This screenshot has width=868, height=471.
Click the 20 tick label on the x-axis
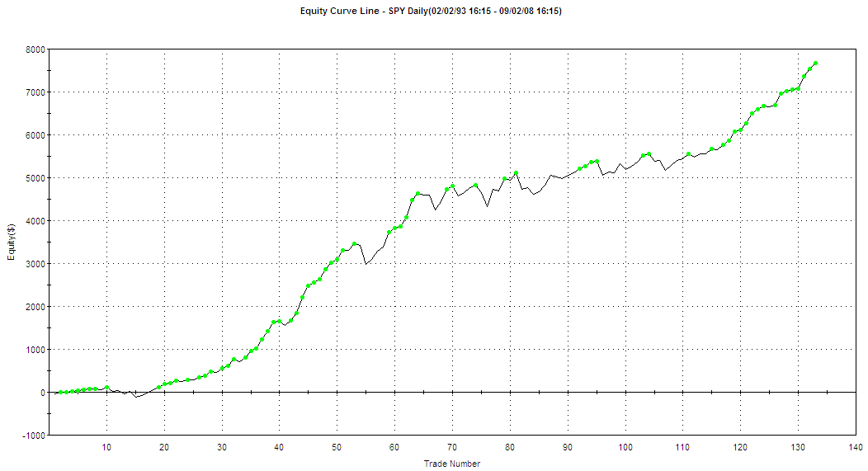pos(164,447)
